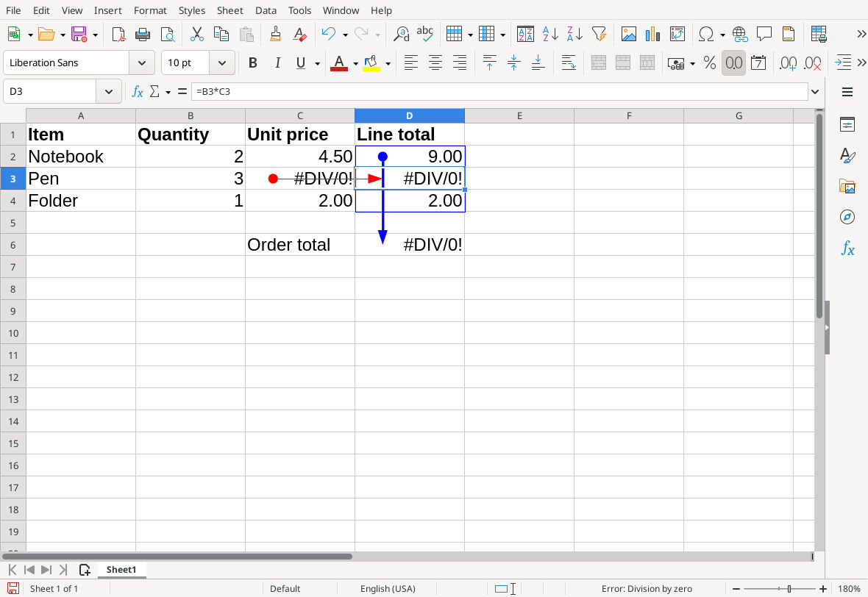This screenshot has height=597, width=868.
Task: Expand the font name dropdown
Action: [x=142, y=63]
